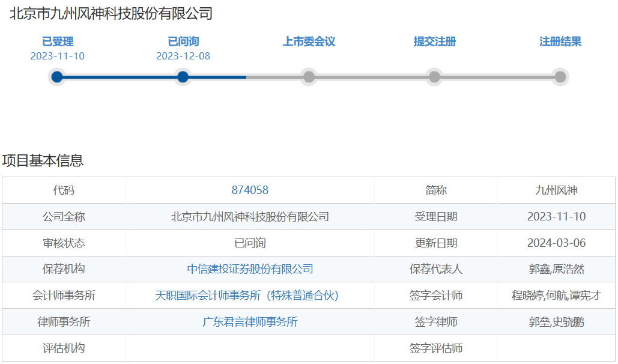Image resolution: width=618 pixels, height=364 pixels.
Task: Click the 审核状态 label cell
Action: click(x=64, y=243)
